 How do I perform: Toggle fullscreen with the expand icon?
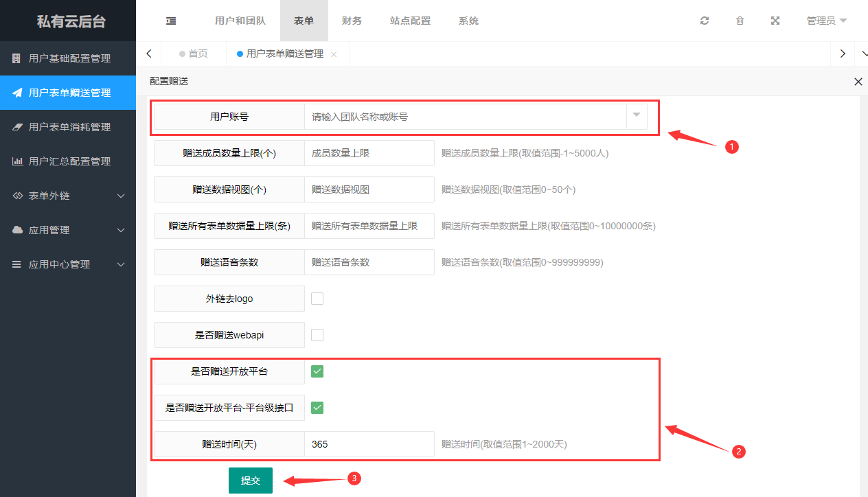[775, 21]
